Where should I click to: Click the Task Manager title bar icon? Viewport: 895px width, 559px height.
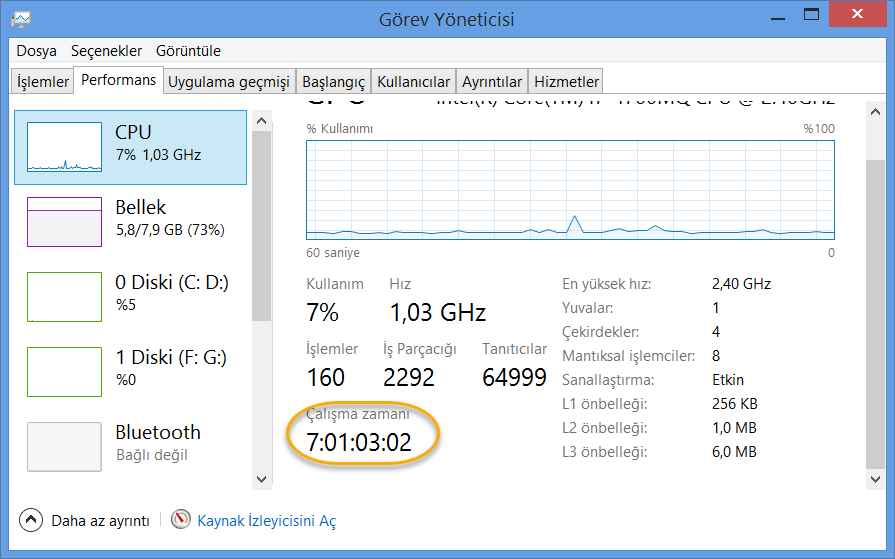point(22,19)
